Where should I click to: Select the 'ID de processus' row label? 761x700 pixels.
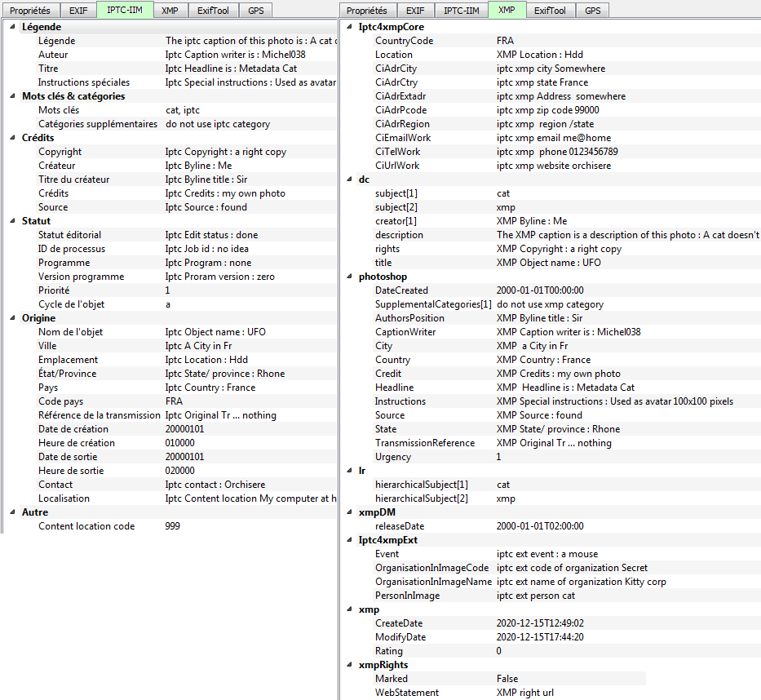tap(72, 249)
